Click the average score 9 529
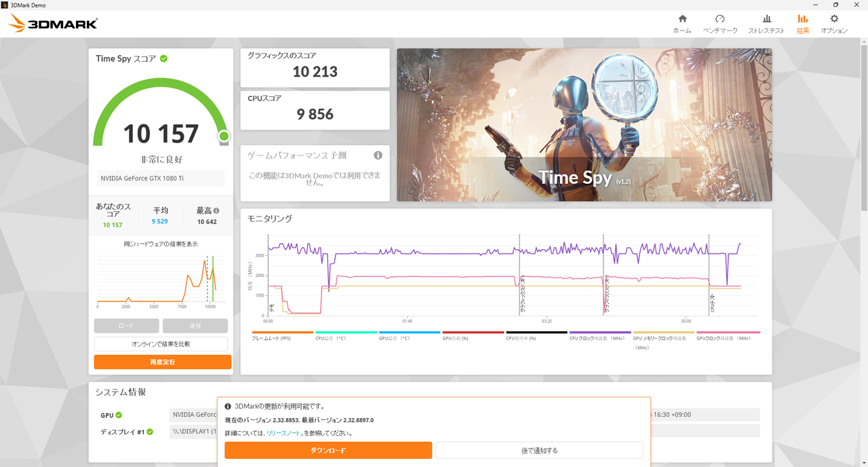The image size is (868, 467). pyautogui.click(x=160, y=222)
